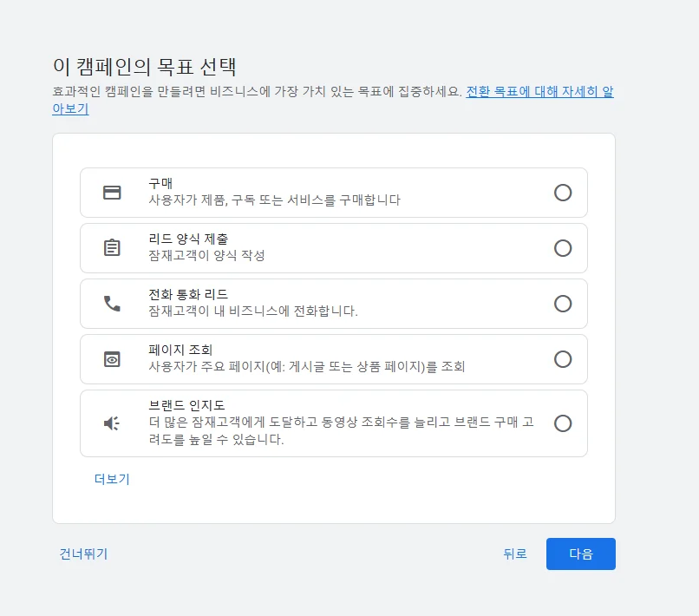699x616 pixels.
Task: Click the 구매 goal title text
Action: click(x=160, y=183)
